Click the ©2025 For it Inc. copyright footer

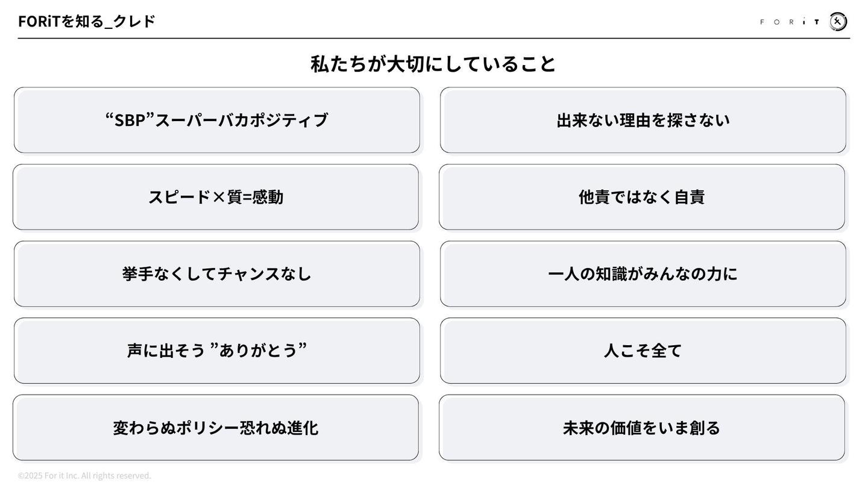(84, 476)
